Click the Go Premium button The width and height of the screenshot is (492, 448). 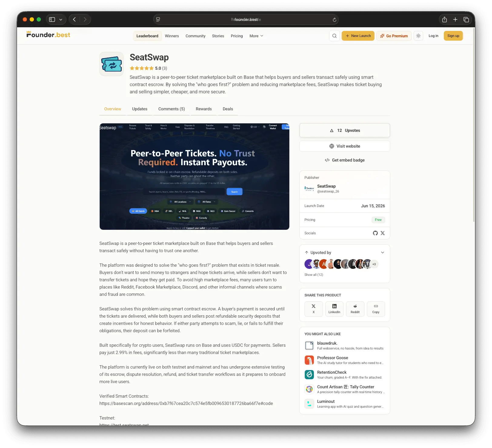[394, 36]
